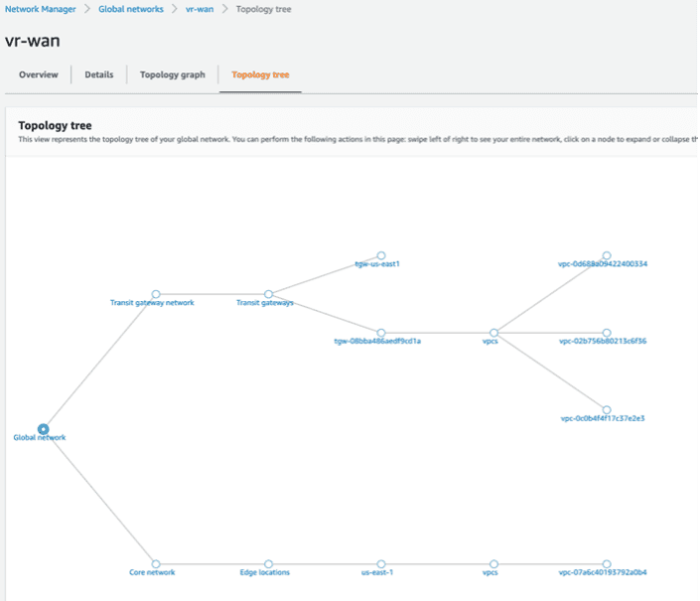This screenshot has height=601, width=700.
Task: Open the vr-wan breadcrumb link
Action: pos(200,9)
